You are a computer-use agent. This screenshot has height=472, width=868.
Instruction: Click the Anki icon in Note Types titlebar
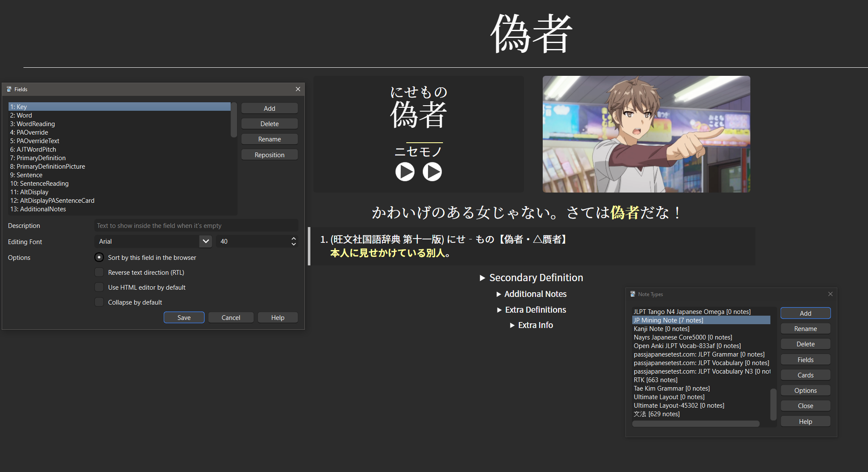tap(632, 294)
